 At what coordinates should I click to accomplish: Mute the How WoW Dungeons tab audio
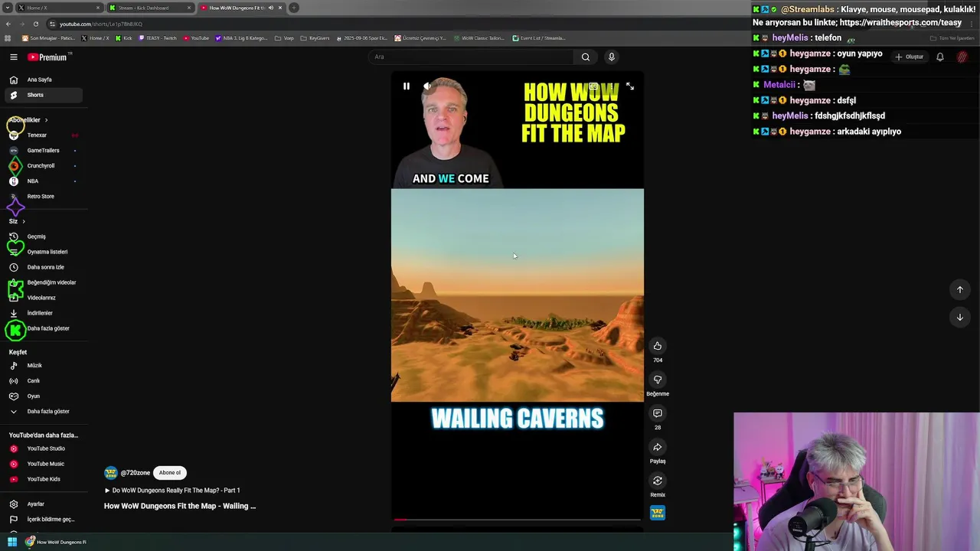coord(270,8)
